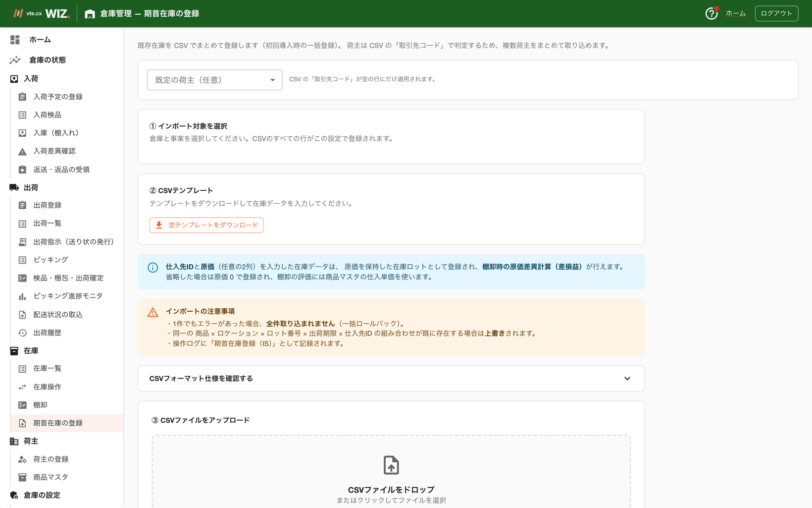Click the download icon on template button
The image size is (812, 508).
pyautogui.click(x=159, y=225)
